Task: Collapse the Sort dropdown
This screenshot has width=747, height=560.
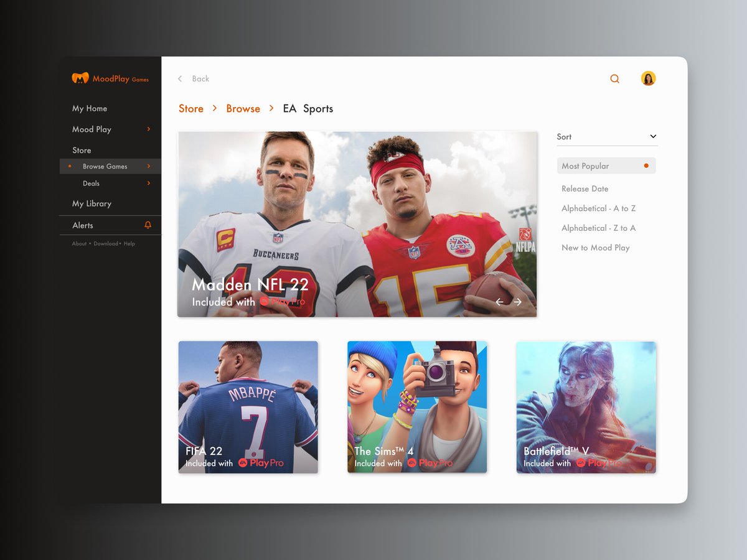Action: (x=653, y=136)
